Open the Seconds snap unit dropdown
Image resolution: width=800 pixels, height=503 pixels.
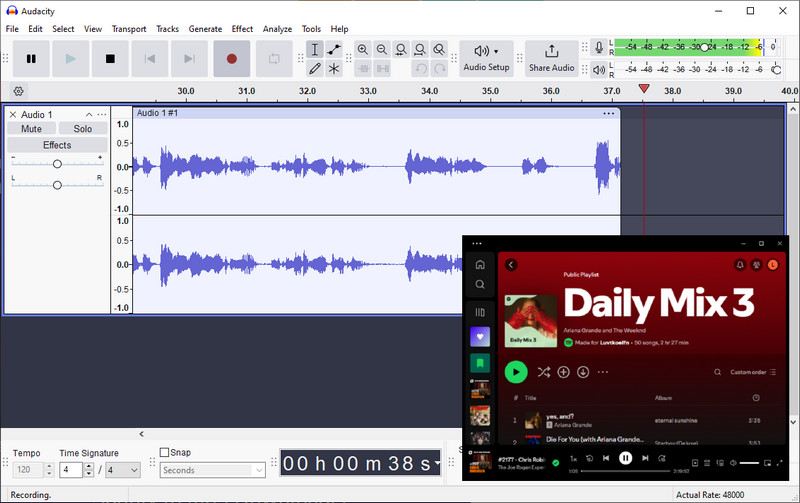click(213, 470)
